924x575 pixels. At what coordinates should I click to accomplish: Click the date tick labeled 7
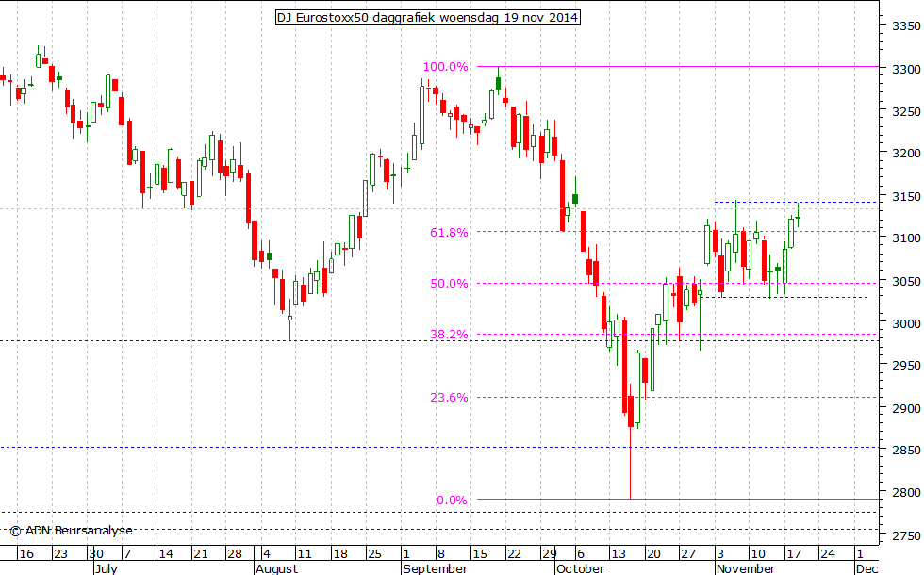(x=127, y=554)
